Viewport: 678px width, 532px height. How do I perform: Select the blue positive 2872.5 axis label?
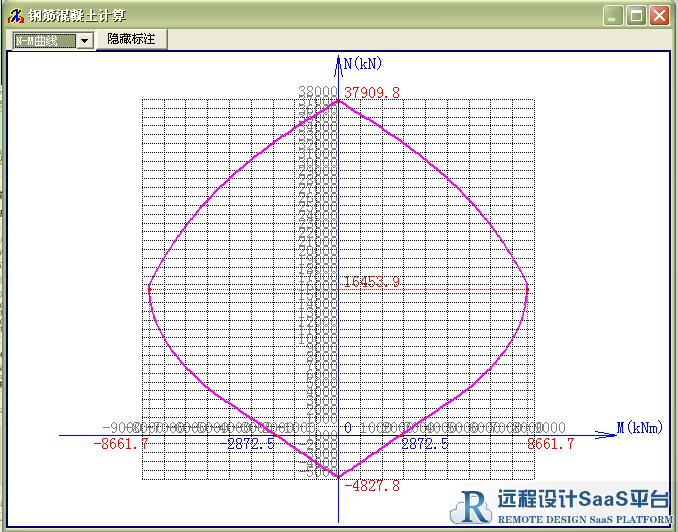tap(424, 444)
